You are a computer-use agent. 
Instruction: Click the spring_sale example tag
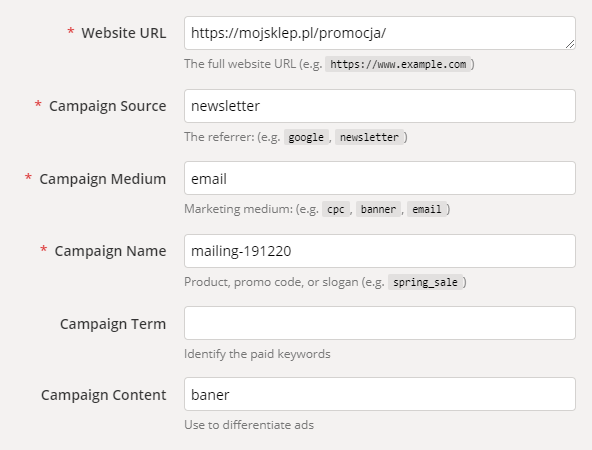click(425, 282)
